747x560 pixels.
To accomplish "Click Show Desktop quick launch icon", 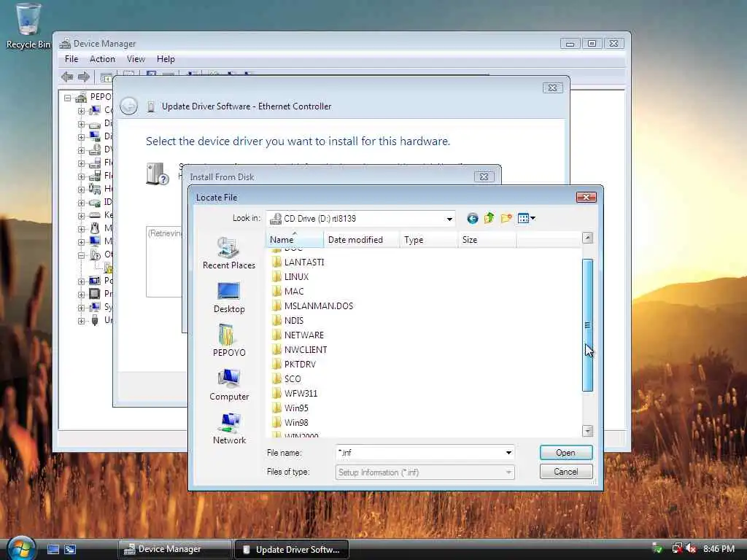I will point(53,550).
